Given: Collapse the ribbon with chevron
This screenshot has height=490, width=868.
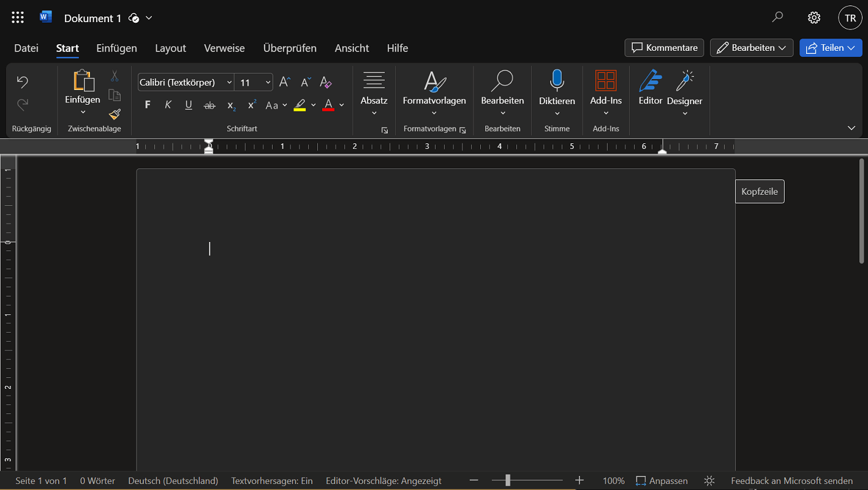Looking at the screenshot, I should coord(851,128).
